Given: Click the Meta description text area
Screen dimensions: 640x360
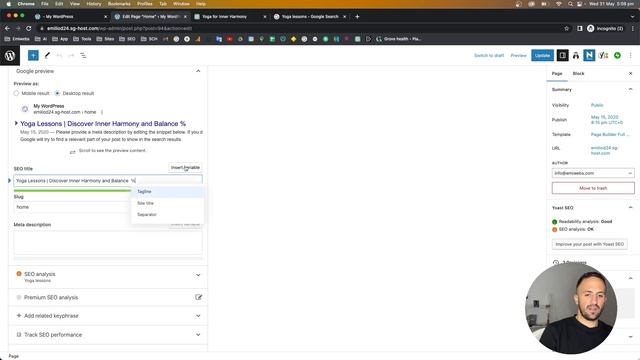Looking at the screenshot, I should click(x=108, y=242).
